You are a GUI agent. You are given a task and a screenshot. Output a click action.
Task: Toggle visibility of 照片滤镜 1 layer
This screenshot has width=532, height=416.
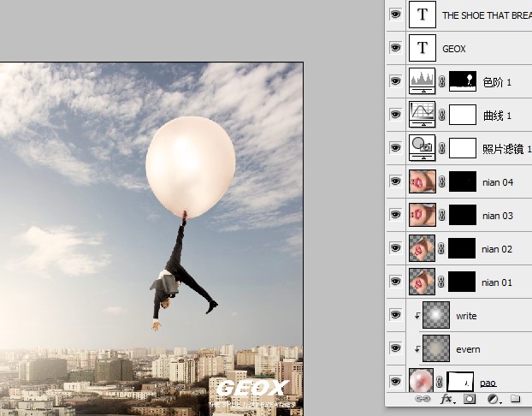(396, 148)
